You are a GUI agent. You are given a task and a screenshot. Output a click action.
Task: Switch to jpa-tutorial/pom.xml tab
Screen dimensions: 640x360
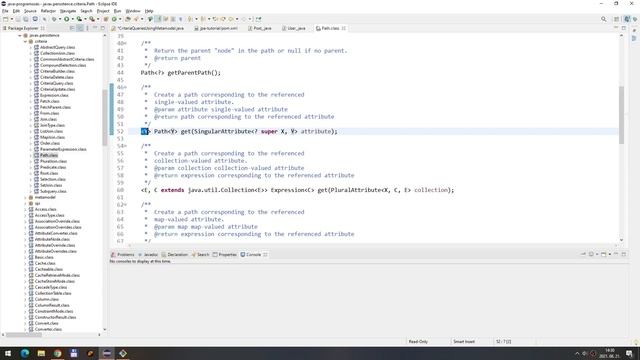pos(216,28)
